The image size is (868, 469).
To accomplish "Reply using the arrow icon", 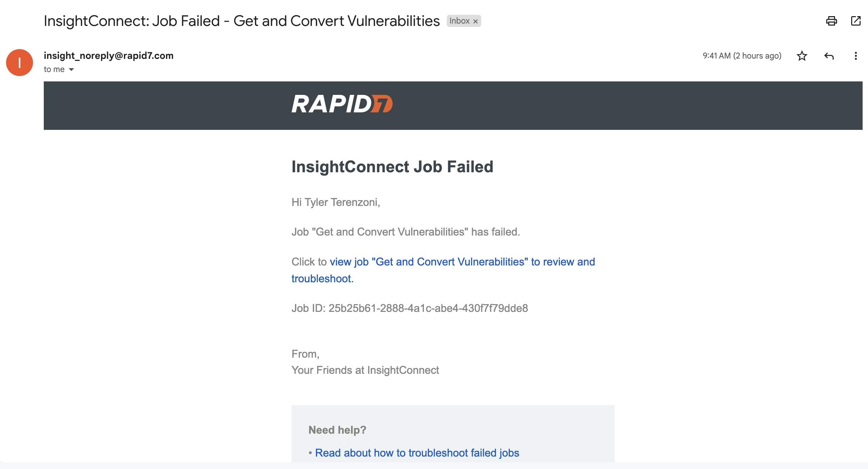I will (x=829, y=56).
